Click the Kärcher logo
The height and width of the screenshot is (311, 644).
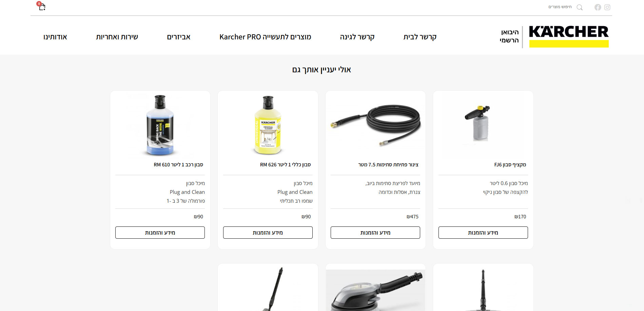[569, 36]
